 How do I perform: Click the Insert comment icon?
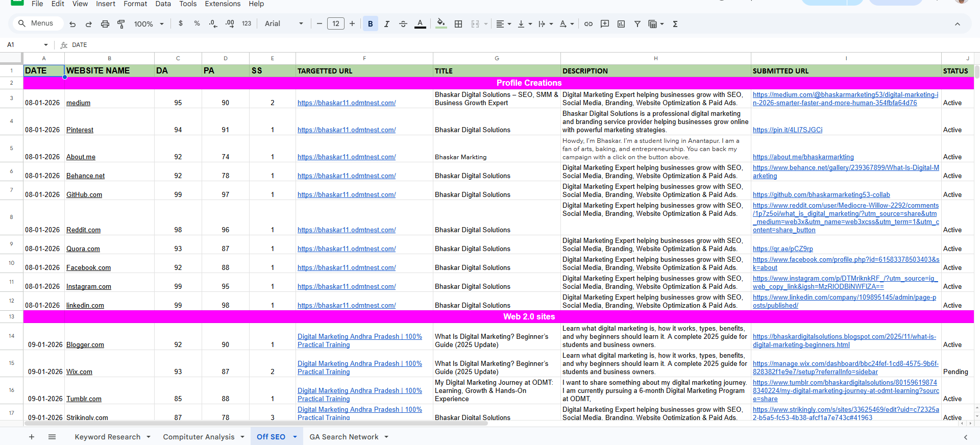tap(605, 23)
